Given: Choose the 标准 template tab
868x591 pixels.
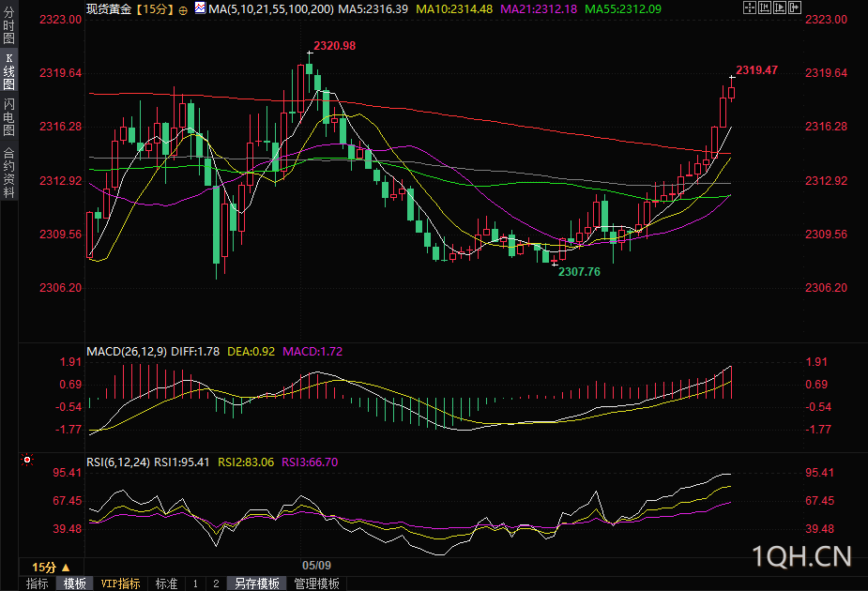Looking at the screenshot, I should (x=166, y=583).
